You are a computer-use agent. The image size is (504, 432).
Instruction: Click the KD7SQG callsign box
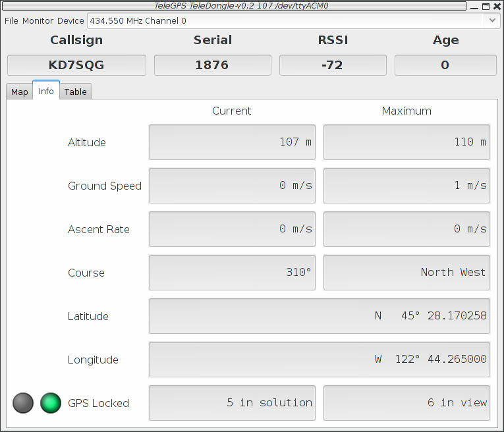tap(76, 65)
